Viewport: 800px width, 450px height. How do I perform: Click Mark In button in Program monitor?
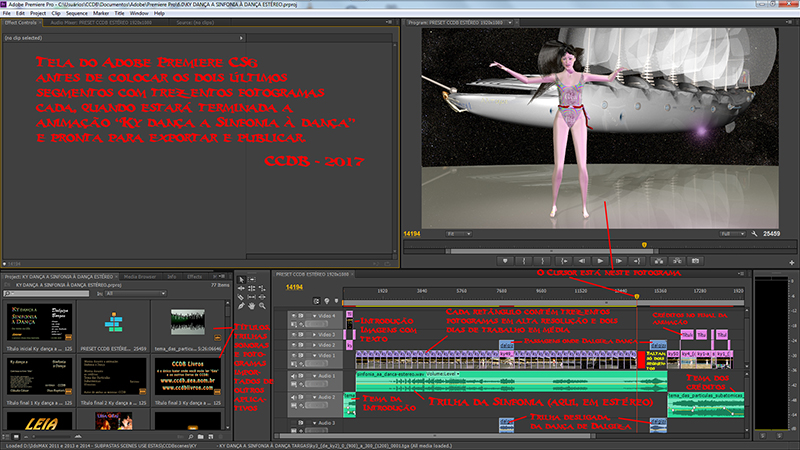(x=524, y=261)
